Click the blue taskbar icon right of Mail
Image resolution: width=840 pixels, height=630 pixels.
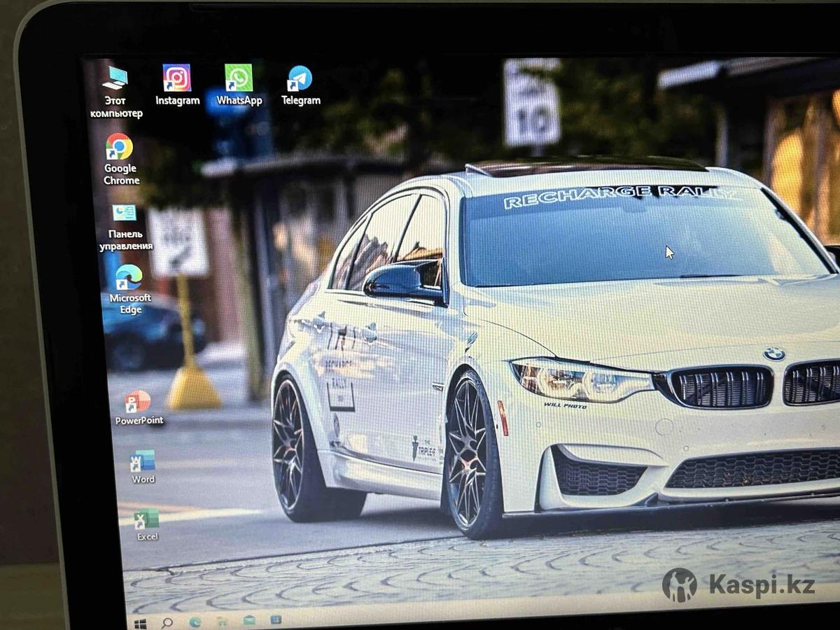coord(276,619)
